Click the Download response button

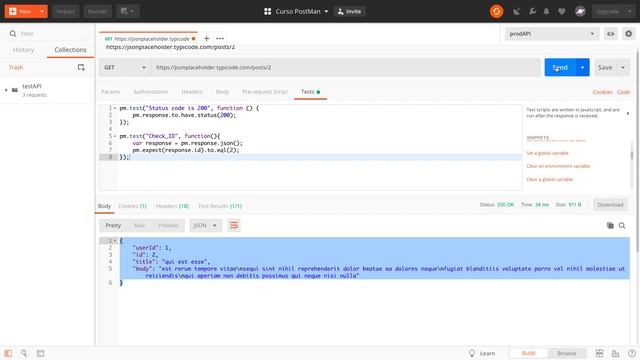[x=610, y=204]
